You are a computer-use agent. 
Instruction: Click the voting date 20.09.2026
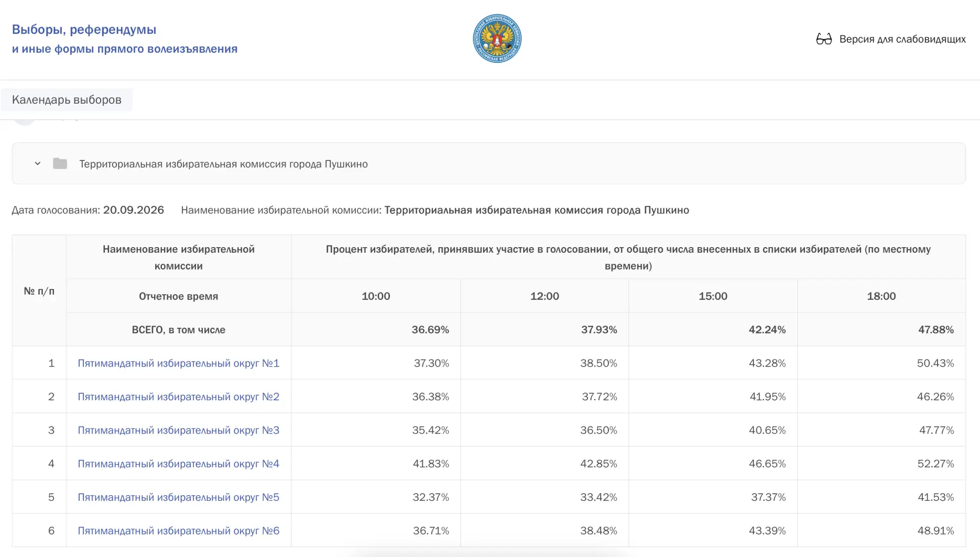point(133,210)
